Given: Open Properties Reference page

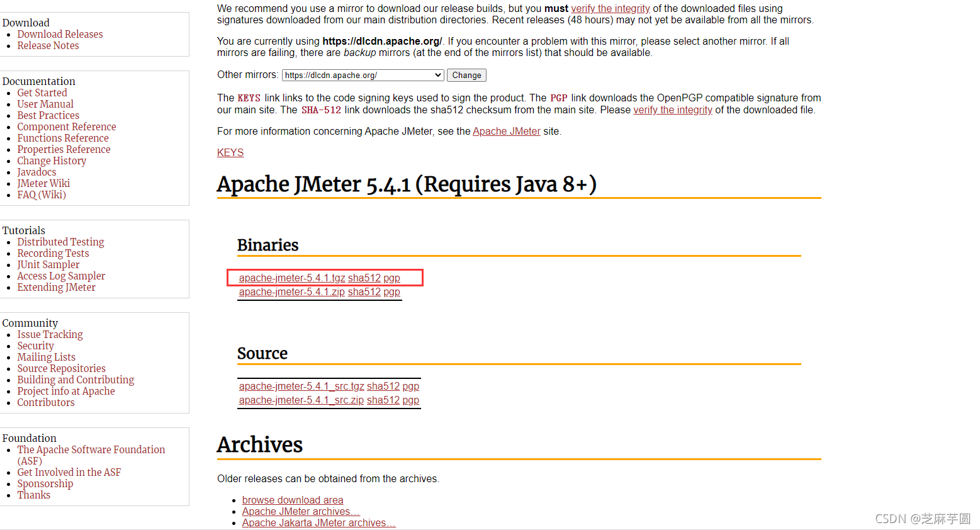Looking at the screenshot, I should (x=64, y=149).
